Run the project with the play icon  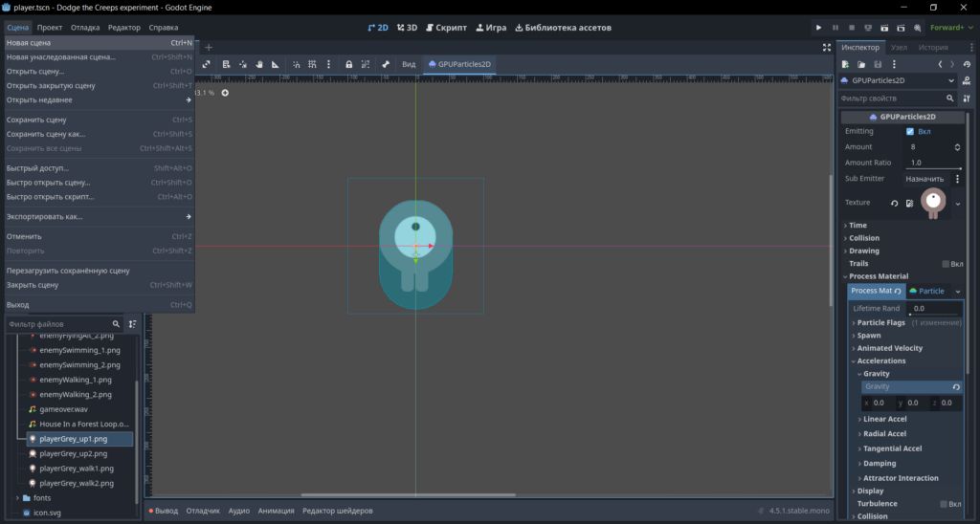tap(818, 28)
